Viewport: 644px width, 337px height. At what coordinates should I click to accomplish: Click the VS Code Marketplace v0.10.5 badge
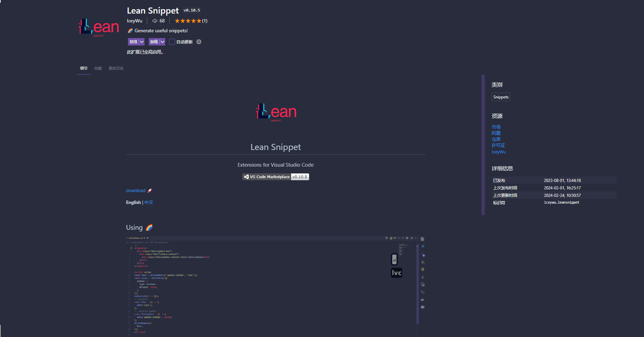[276, 177]
